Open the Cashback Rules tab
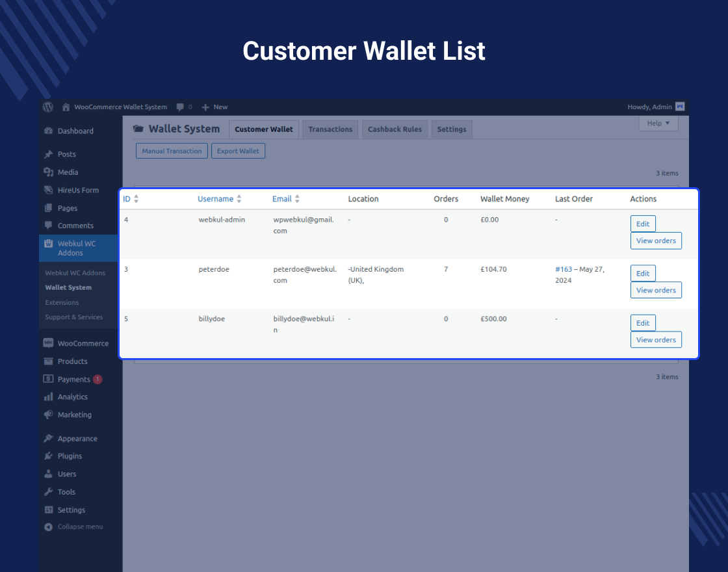The image size is (728, 572). 395,129
